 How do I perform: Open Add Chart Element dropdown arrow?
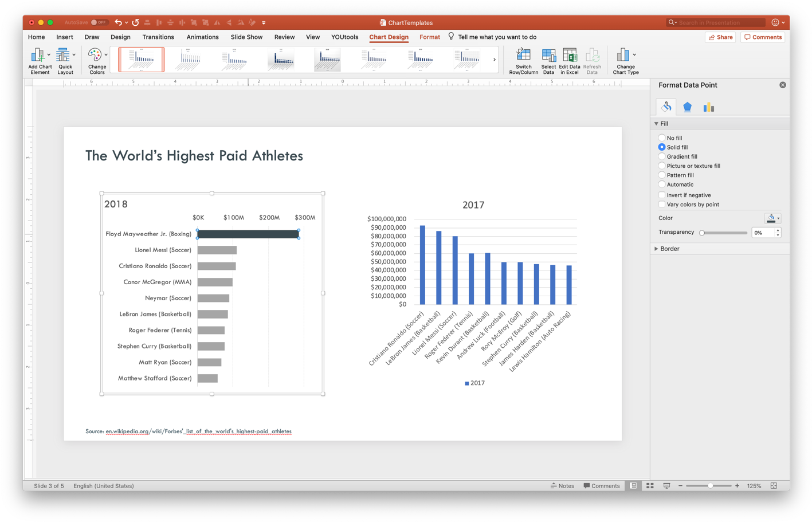tap(49, 55)
